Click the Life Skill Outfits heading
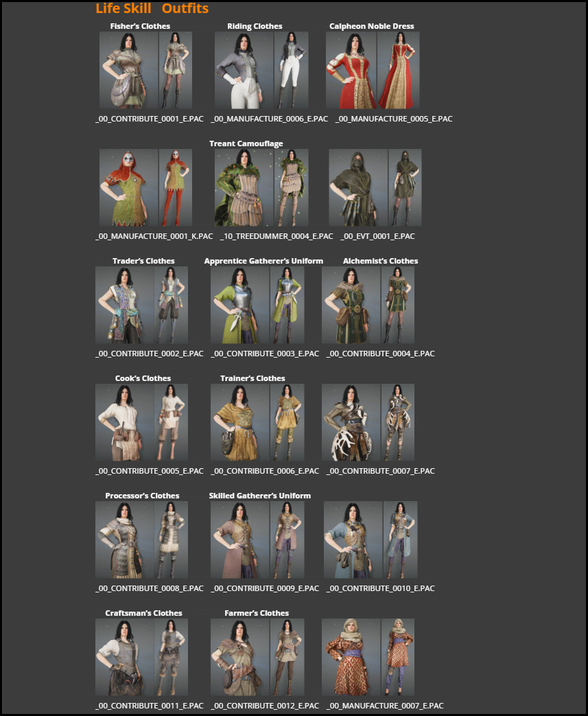Screen dimensions: 588x716 point(152,9)
